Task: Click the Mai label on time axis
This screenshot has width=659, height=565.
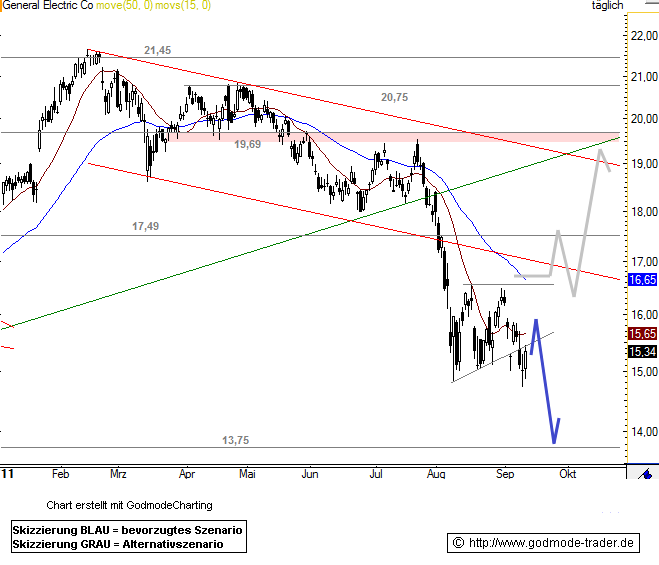Action: pyautogui.click(x=249, y=473)
